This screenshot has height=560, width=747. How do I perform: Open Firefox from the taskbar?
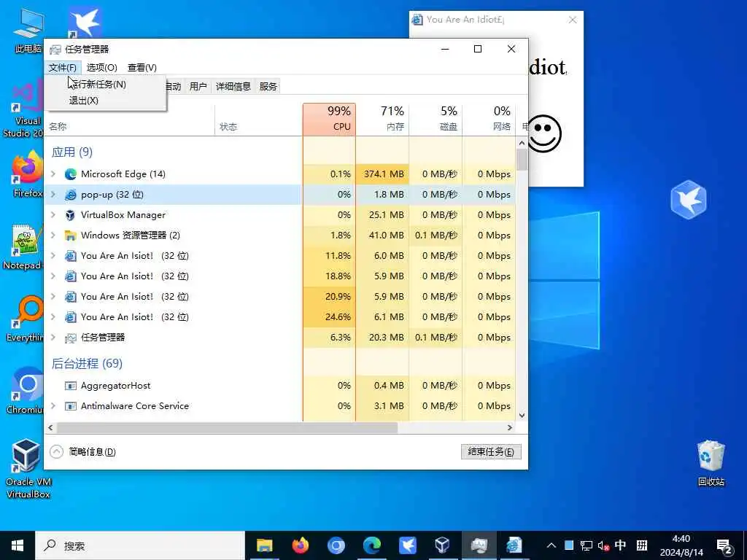300,545
